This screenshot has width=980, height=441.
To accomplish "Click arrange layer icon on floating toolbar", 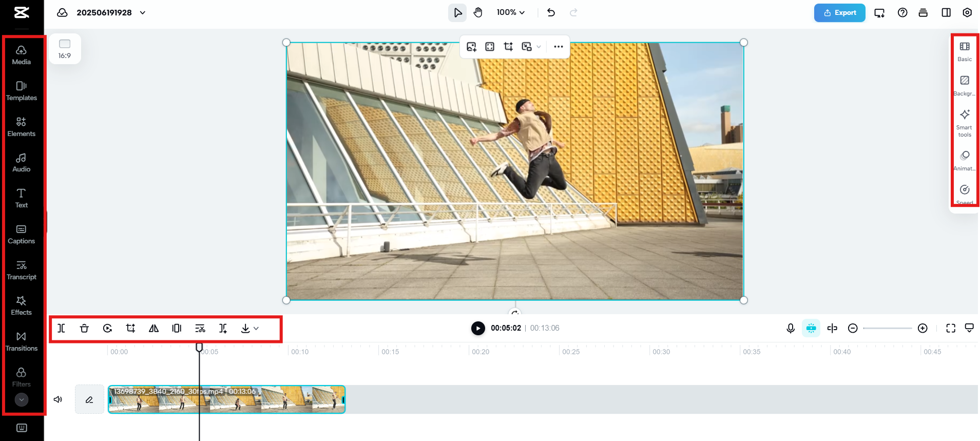I will 527,47.
